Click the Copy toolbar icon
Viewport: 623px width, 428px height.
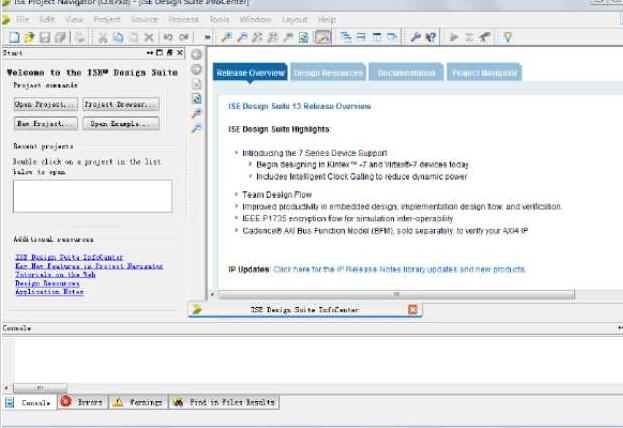pyautogui.click(x=118, y=37)
